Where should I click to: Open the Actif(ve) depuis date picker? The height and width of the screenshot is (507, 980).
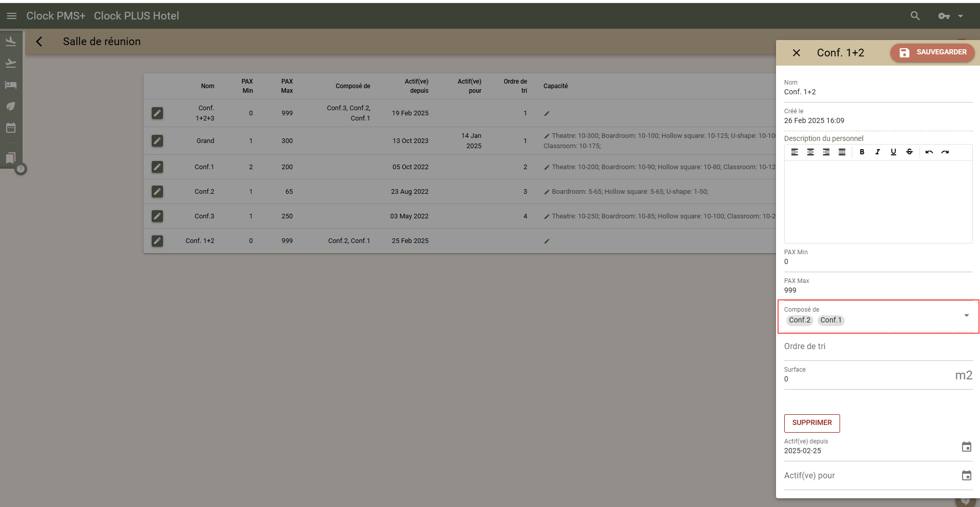point(967,447)
